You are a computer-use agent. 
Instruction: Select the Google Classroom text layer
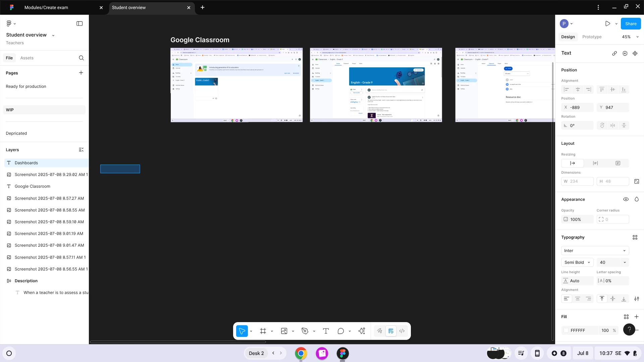coord(46,186)
